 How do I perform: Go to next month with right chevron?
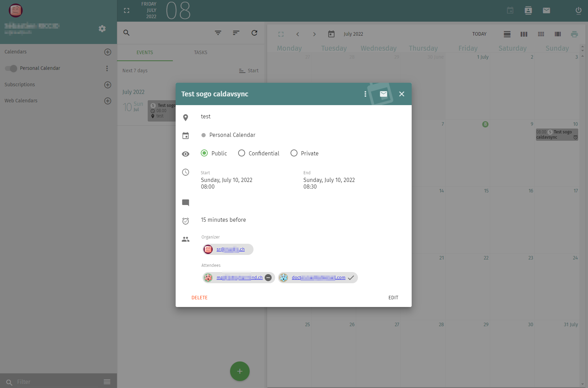tap(314, 34)
